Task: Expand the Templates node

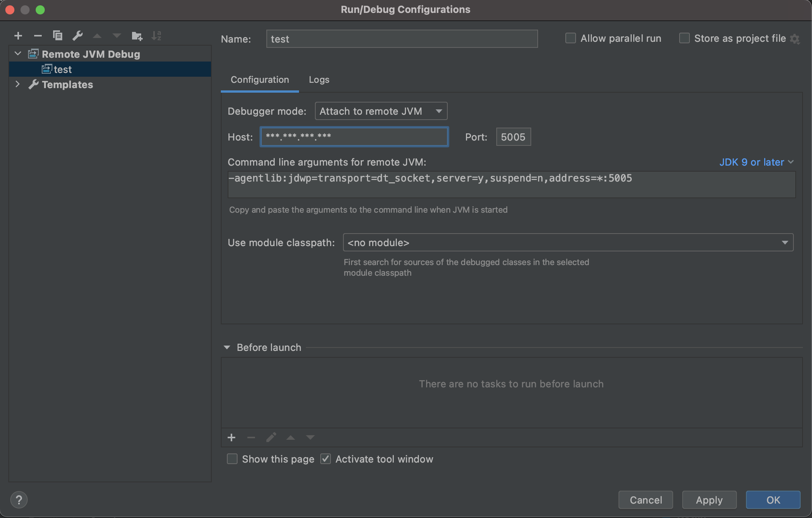Action: tap(17, 84)
